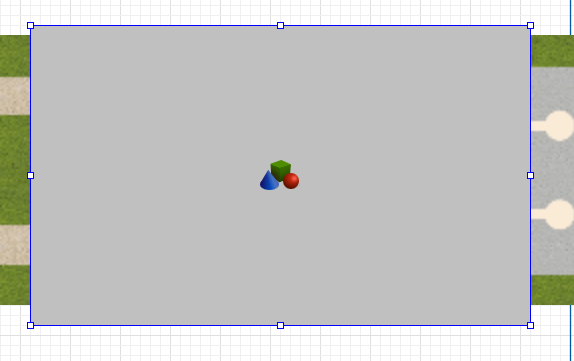Click the 3D shapes icon in the gray window
Viewport: 574px width, 361px height.
pyautogui.click(x=280, y=175)
